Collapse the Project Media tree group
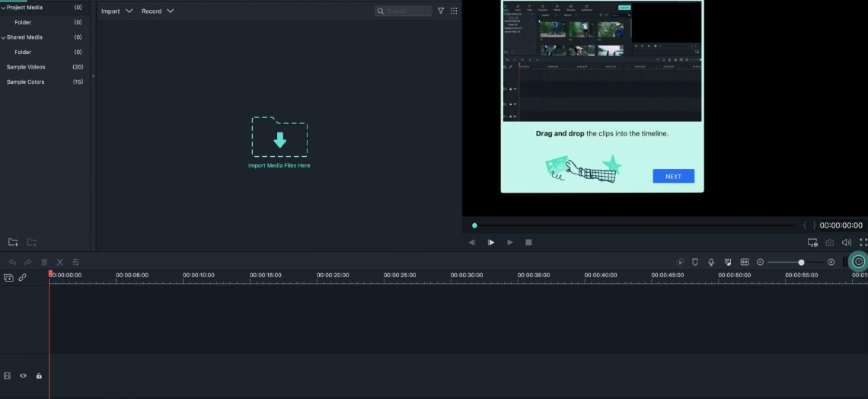 [3, 8]
